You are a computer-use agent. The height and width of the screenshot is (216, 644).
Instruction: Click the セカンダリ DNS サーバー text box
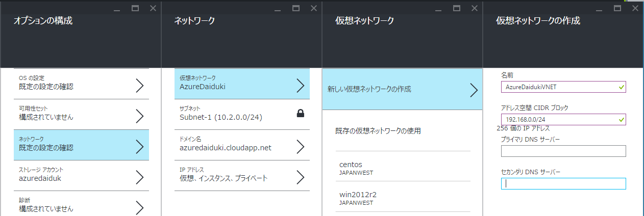(x=563, y=183)
